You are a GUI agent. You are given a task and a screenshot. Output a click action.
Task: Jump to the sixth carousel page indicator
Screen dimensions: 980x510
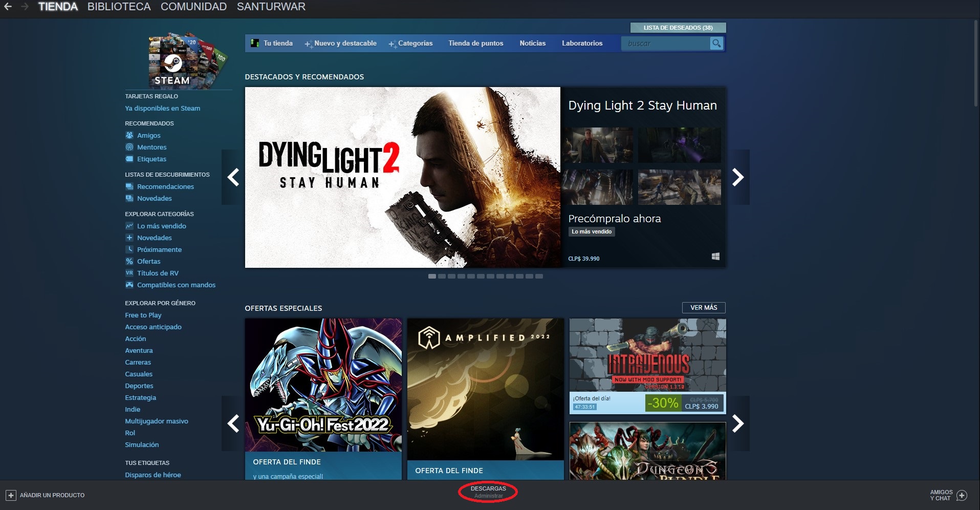pos(481,276)
